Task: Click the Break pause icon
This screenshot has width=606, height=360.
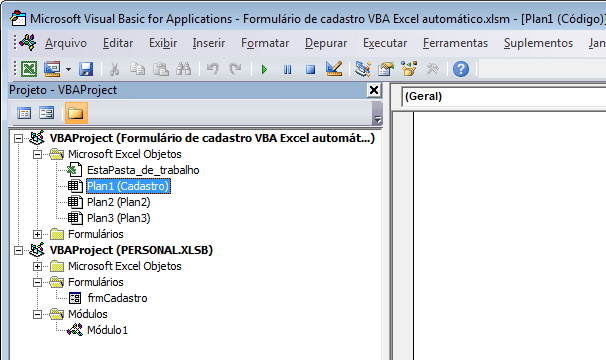Action: pyautogui.click(x=287, y=70)
